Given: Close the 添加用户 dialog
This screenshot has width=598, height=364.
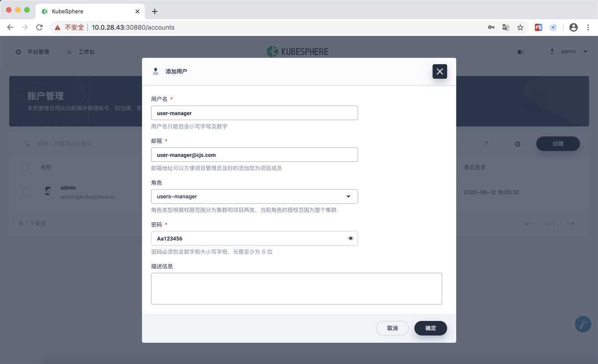Looking at the screenshot, I should coord(439,71).
